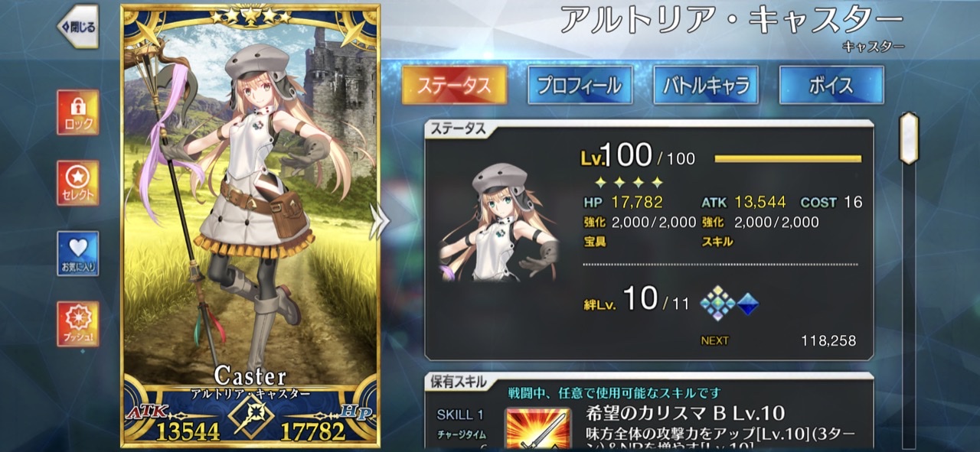
Task: Toggle the セレクト star icon
Action: (77, 182)
